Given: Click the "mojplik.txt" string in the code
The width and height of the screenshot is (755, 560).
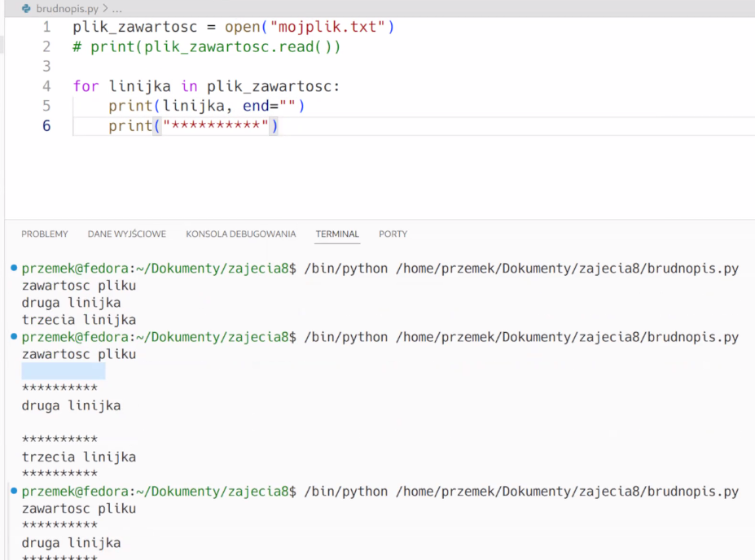Looking at the screenshot, I should point(327,27).
